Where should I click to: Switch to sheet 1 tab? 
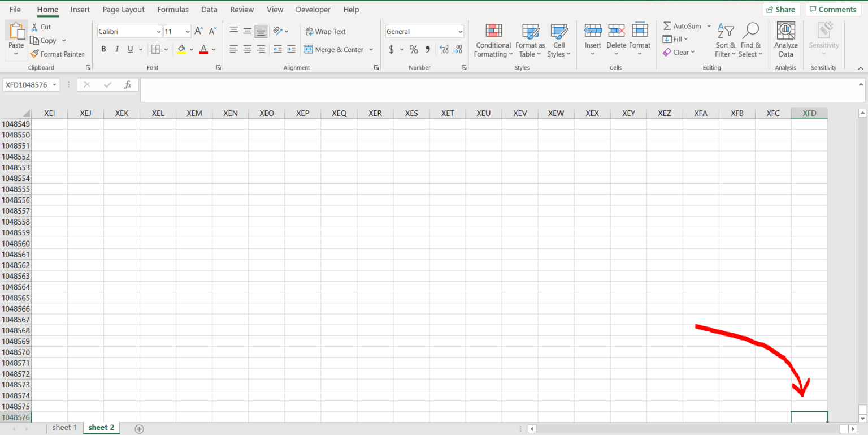(64, 427)
